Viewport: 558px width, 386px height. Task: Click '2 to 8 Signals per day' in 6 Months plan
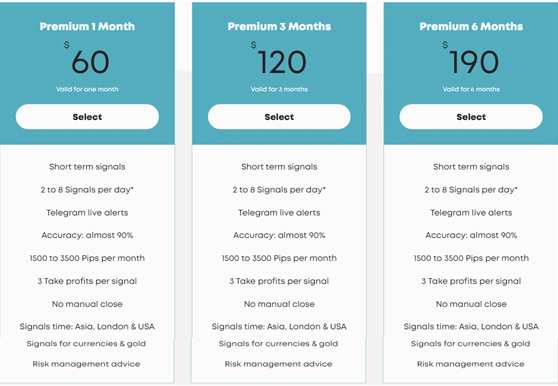(x=471, y=190)
